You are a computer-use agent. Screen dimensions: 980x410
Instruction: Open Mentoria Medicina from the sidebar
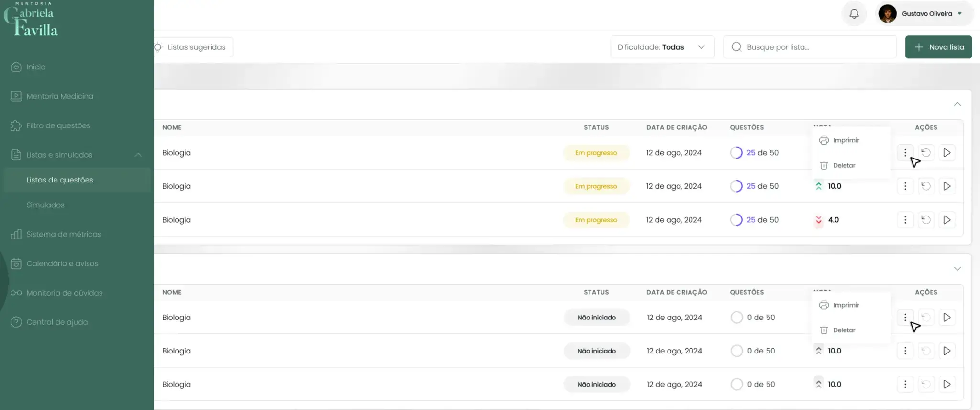click(x=52, y=96)
